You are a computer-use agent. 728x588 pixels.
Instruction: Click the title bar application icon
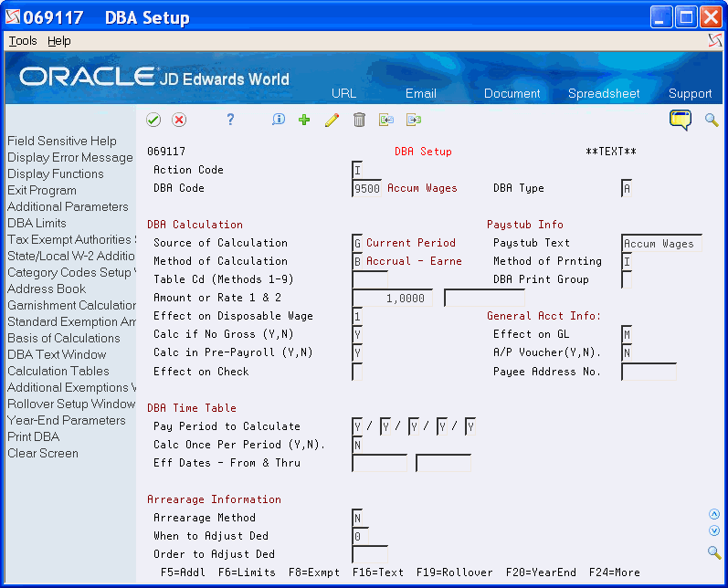pos(13,16)
